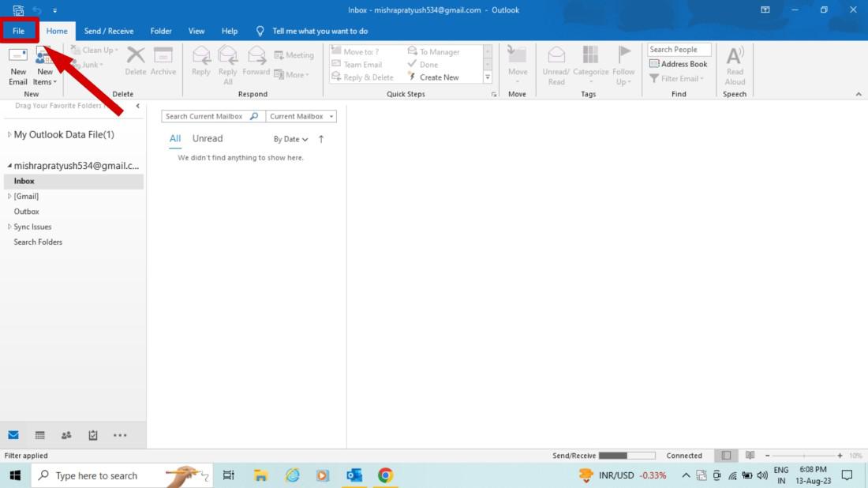The width and height of the screenshot is (868, 488).
Task: Click the Search People field
Action: [679, 49]
